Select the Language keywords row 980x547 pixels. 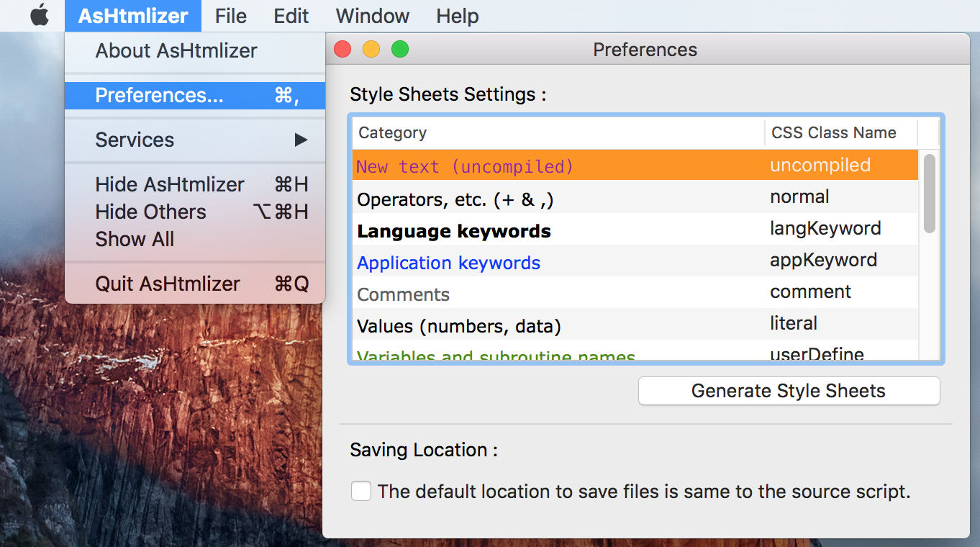coord(454,231)
